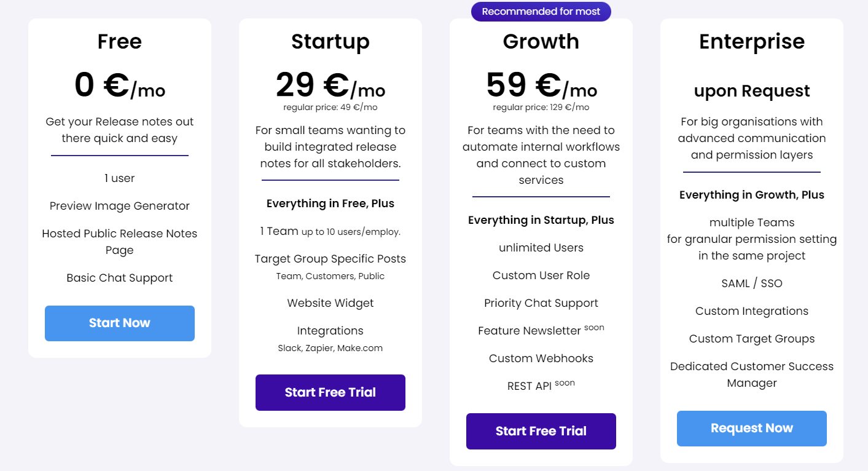Click Custom Webhooks in Growth plan
The width and height of the screenshot is (868, 471).
(541, 358)
